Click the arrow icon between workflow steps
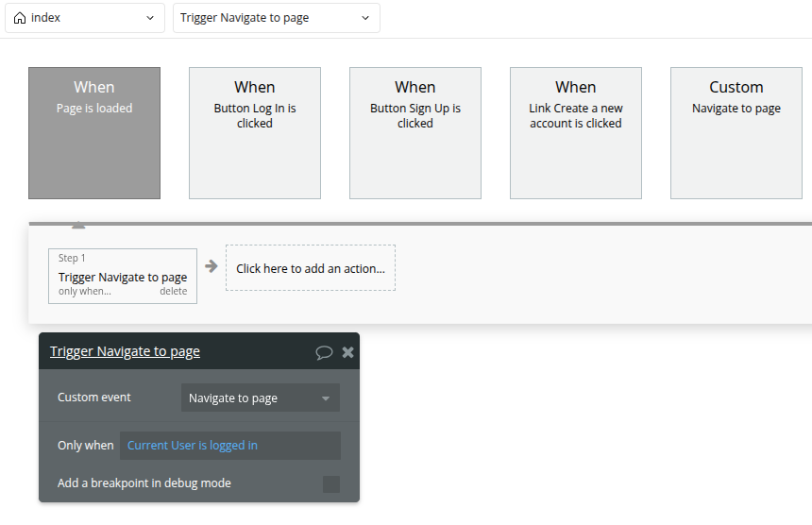This screenshot has height=525, width=812. (211, 266)
